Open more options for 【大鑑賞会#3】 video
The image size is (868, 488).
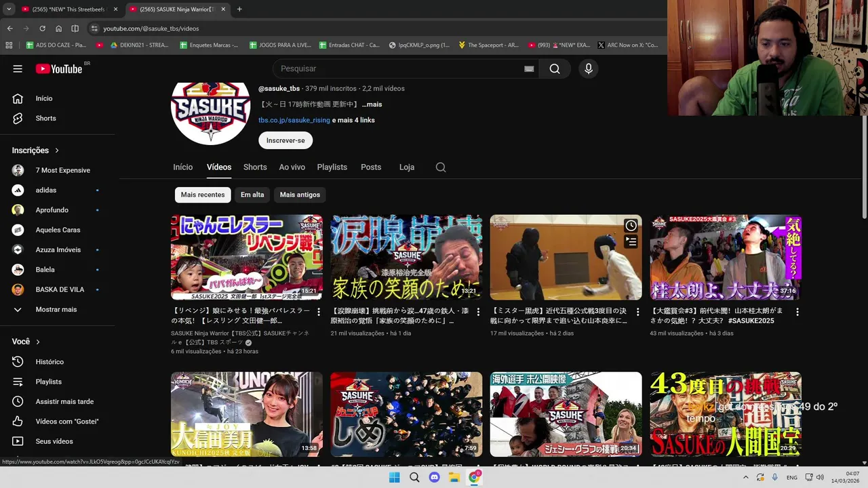coord(797,312)
